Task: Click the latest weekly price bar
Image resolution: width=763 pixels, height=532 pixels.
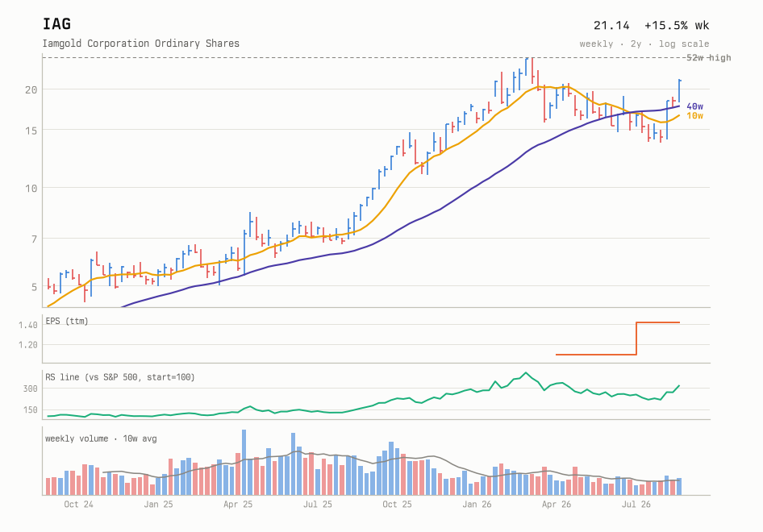Action: [679, 90]
